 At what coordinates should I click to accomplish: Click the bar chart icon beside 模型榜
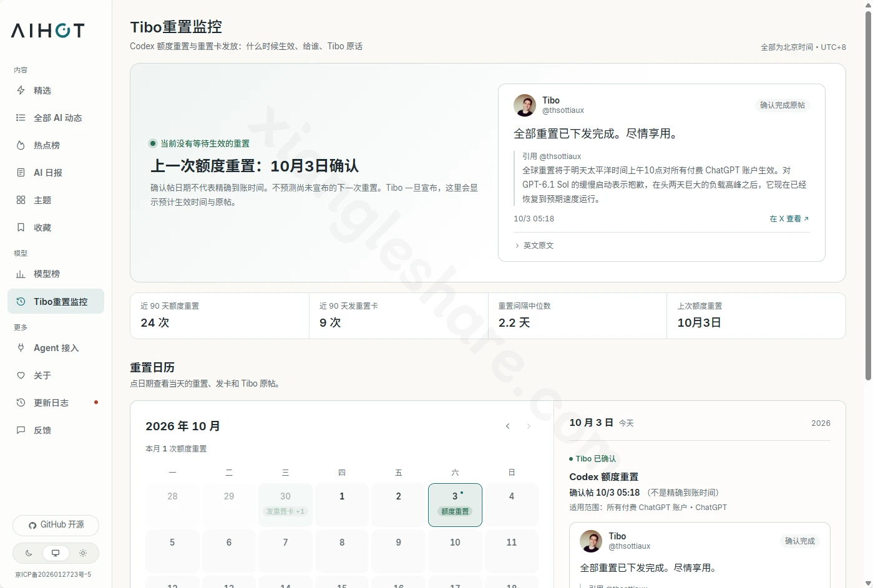tap(21, 274)
